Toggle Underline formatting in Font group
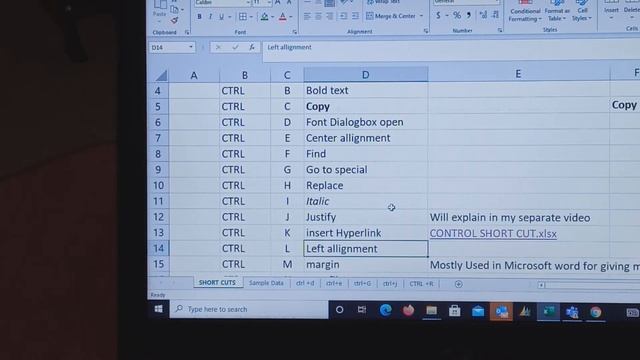 (x=221, y=17)
